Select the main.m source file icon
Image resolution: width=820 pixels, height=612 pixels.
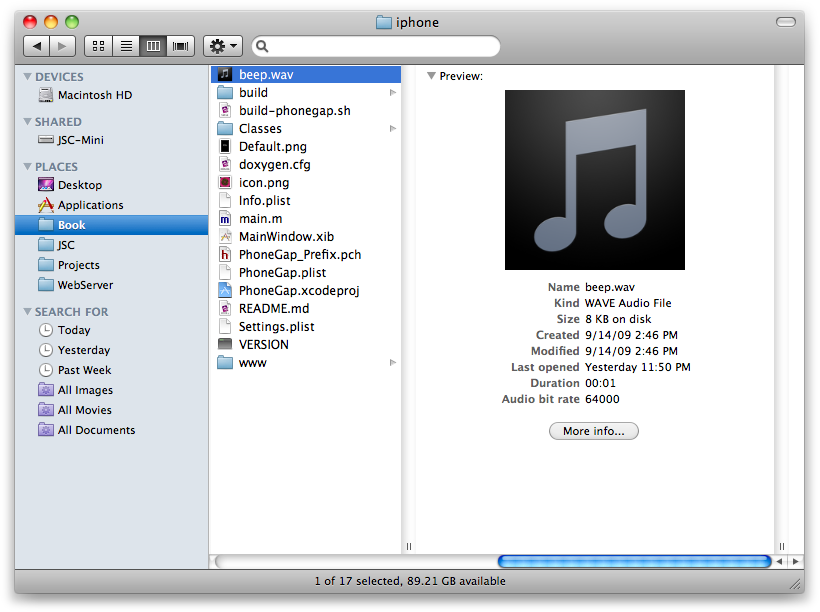(x=225, y=218)
